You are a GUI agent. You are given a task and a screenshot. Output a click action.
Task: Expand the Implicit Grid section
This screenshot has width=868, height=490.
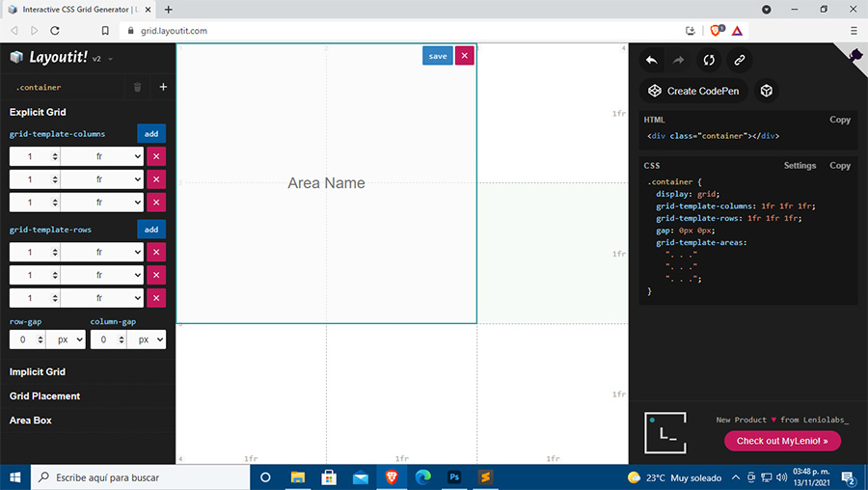pyautogui.click(x=38, y=371)
